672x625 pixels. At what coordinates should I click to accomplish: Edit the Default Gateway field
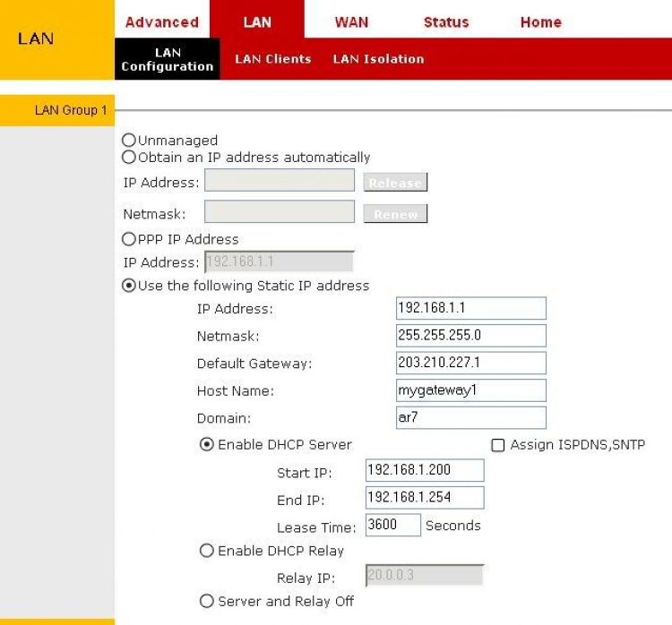[x=471, y=363]
